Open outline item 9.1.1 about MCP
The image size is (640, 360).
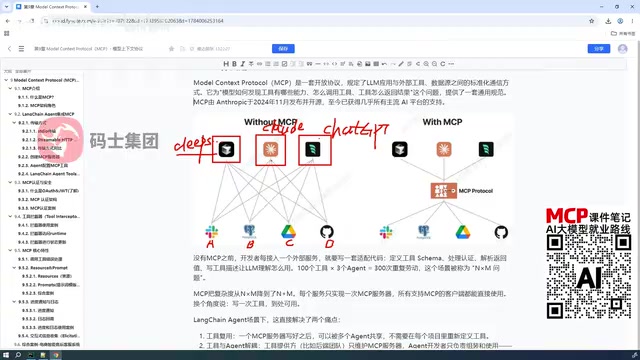pyautogui.click(x=36, y=97)
